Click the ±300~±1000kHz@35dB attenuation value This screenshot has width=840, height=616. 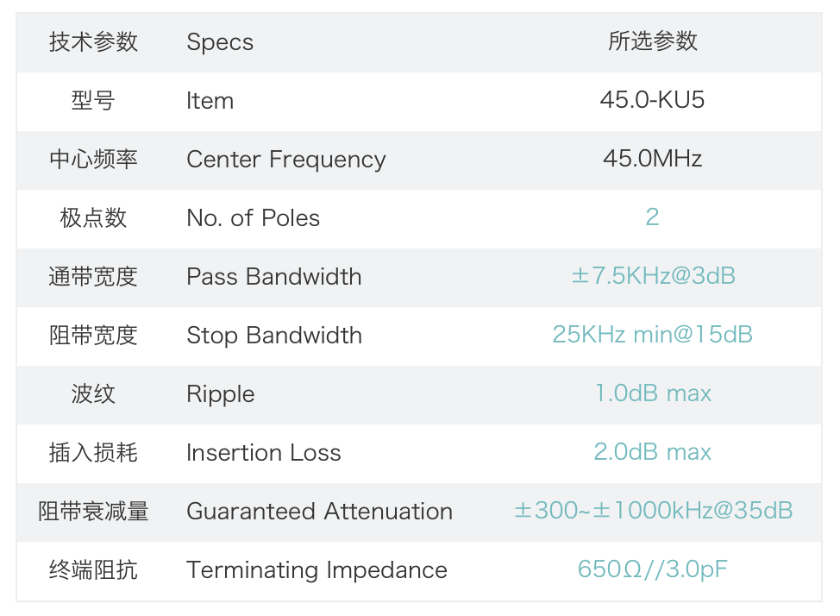click(x=652, y=511)
